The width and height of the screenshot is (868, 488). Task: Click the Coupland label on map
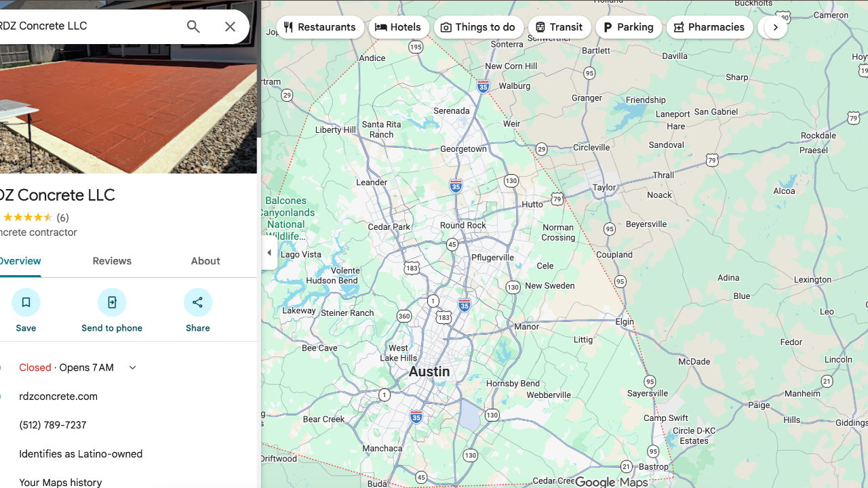(614, 255)
